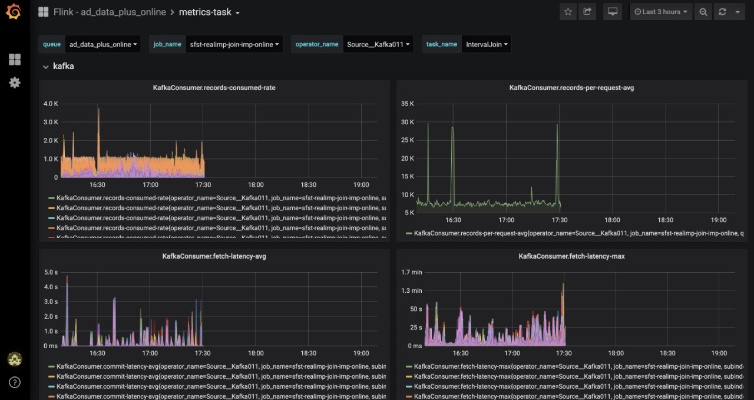Open the queue dropdown showing ad_data_plus_online
754x400 pixels.
(102, 44)
